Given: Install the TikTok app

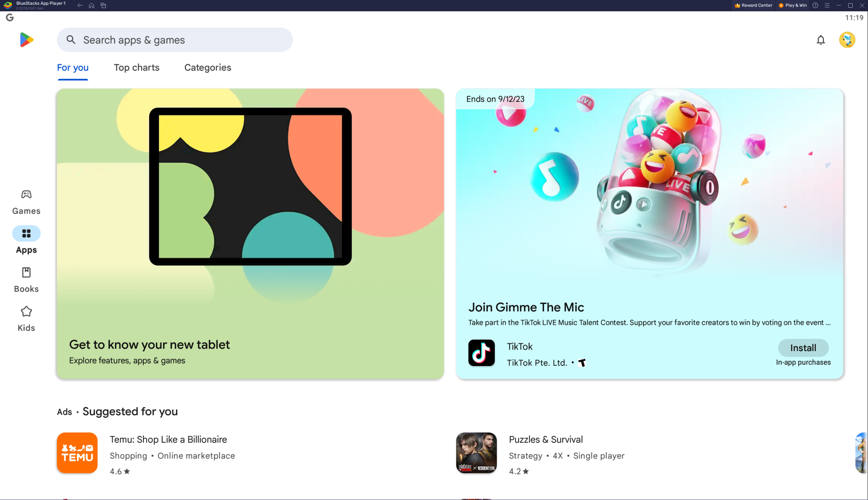Looking at the screenshot, I should point(803,348).
